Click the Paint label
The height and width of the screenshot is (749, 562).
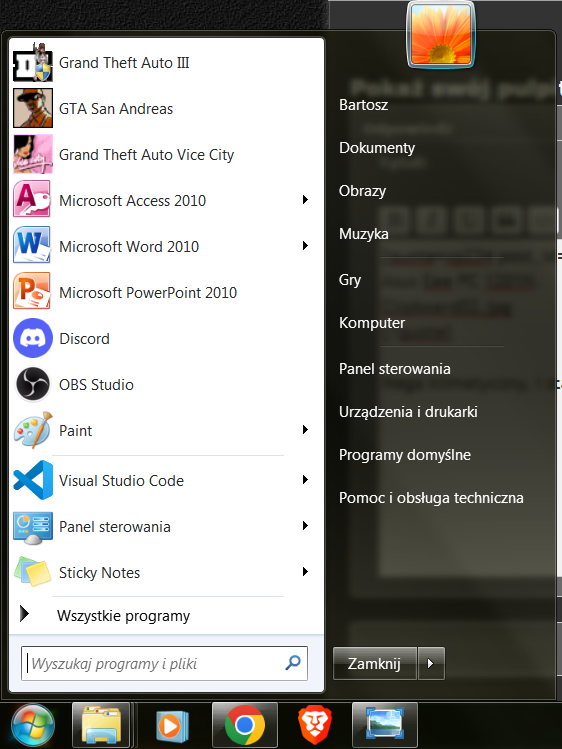pyautogui.click(x=75, y=430)
